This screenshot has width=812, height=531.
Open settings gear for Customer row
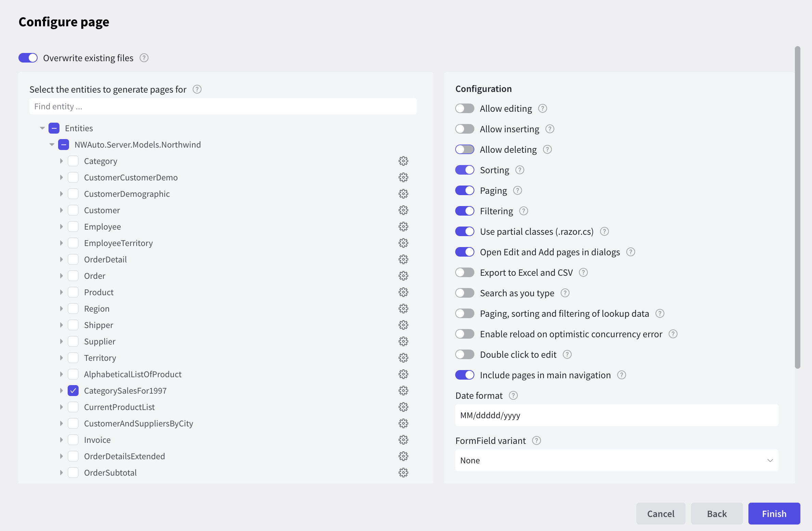[x=403, y=210]
